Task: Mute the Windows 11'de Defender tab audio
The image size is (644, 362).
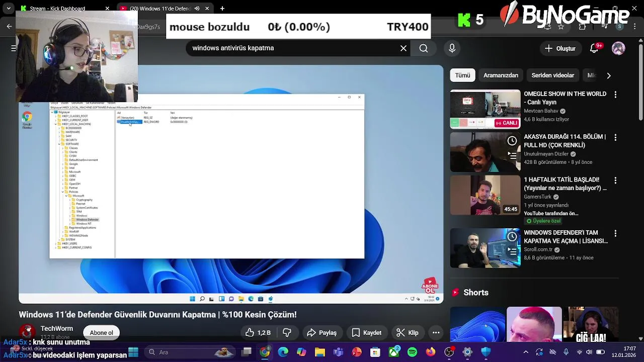Action: click(x=197, y=9)
